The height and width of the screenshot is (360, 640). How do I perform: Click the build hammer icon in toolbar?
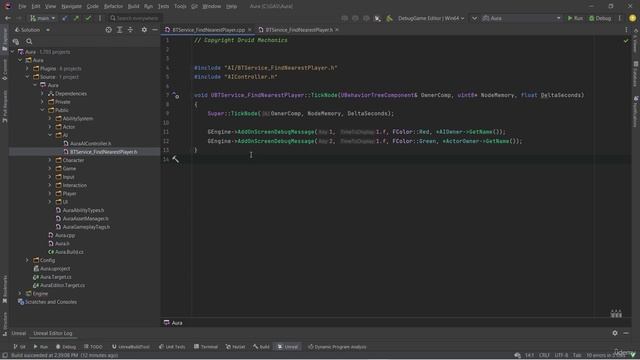(x=389, y=18)
